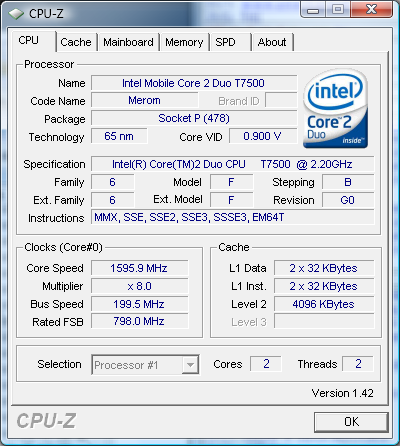This screenshot has width=400, height=446.
Task: Click the code name value 'Merom'
Action: tap(145, 100)
